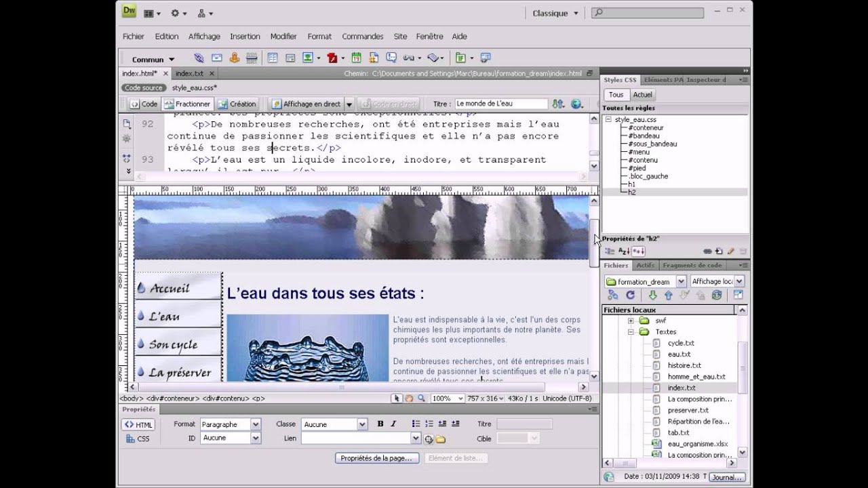The height and width of the screenshot is (488, 868).
Task: Browse for link file folder icon
Action: click(441, 439)
